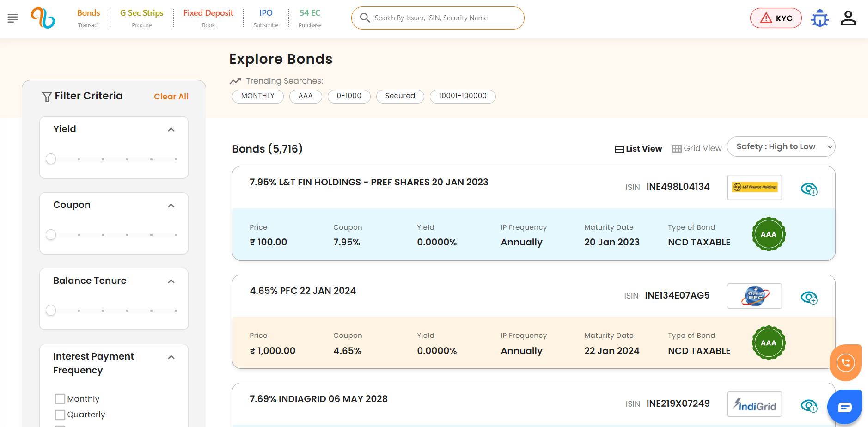Add L&T Fin Holdings bond to watchlist
Screen dimensions: 868x427
coord(809,189)
